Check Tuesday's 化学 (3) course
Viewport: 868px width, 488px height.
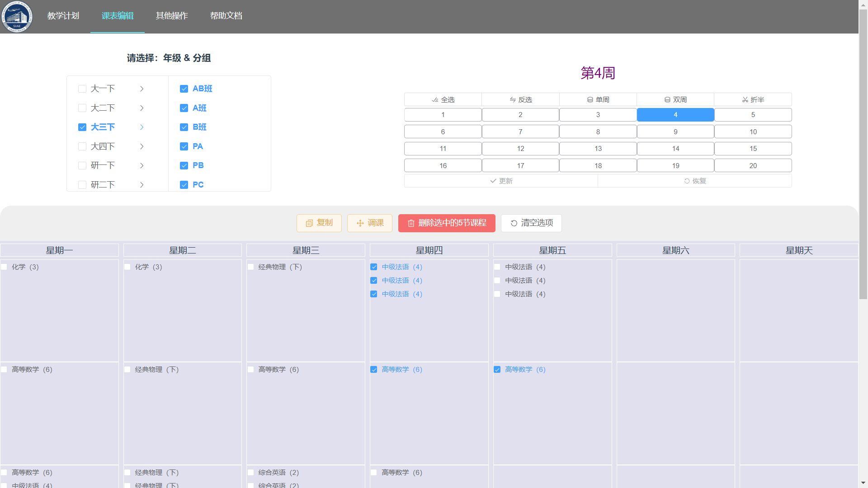(x=127, y=267)
